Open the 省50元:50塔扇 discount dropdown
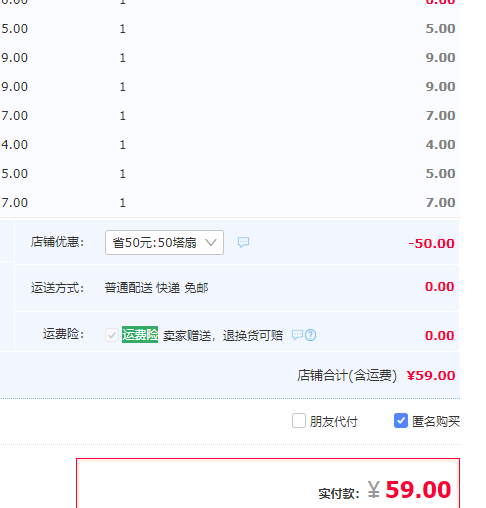 pos(164,242)
